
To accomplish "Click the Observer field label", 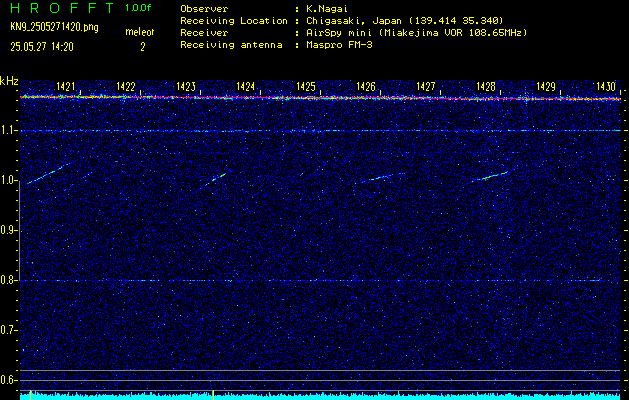I will point(204,9).
